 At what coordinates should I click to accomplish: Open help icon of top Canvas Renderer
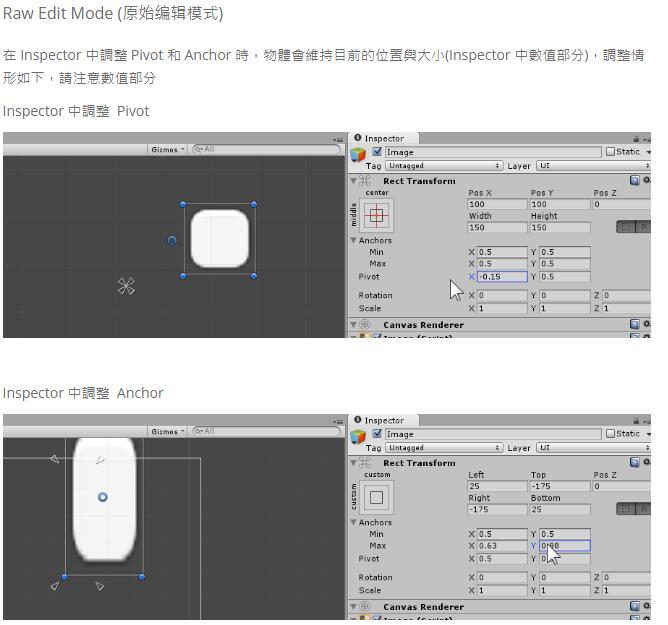(x=634, y=324)
